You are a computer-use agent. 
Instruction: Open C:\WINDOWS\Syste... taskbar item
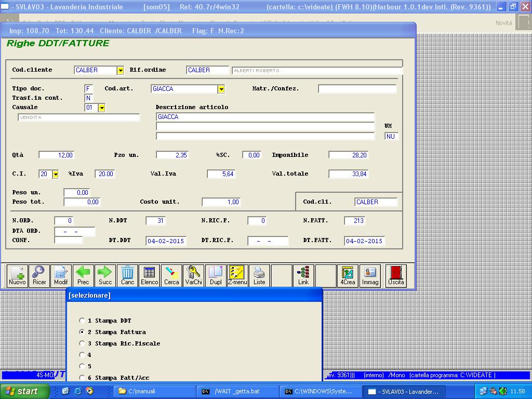click(321, 392)
